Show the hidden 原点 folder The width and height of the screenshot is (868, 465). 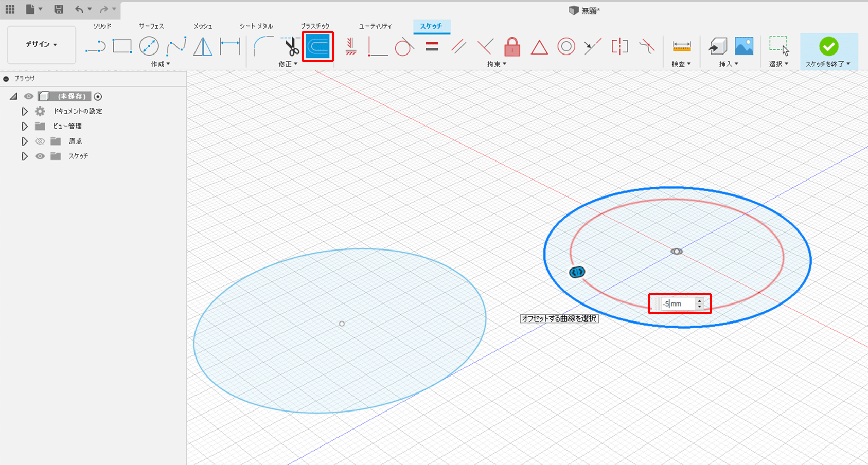tap(40, 141)
